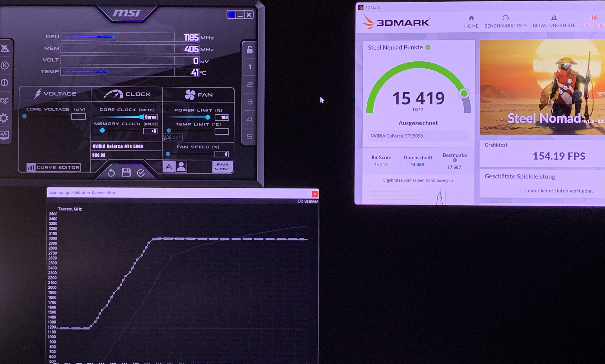Save current Afterburner settings to profile

pos(126,172)
